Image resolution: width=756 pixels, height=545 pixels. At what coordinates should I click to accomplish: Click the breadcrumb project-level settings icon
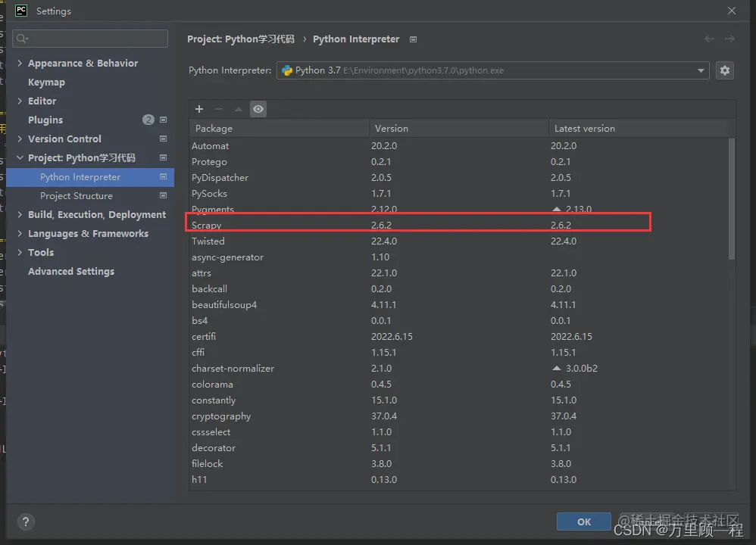pyautogui.click(x=413, y=39)
